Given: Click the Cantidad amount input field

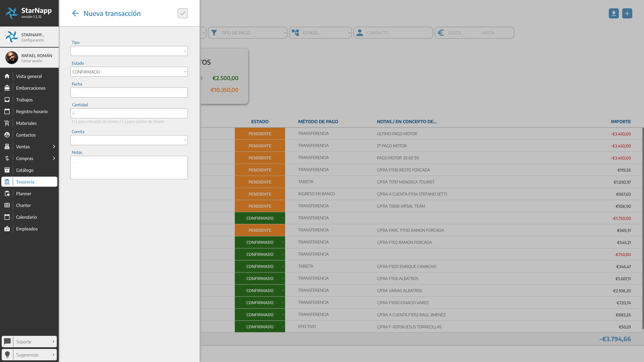Looking at the screenshot, I should pos(129,113).
